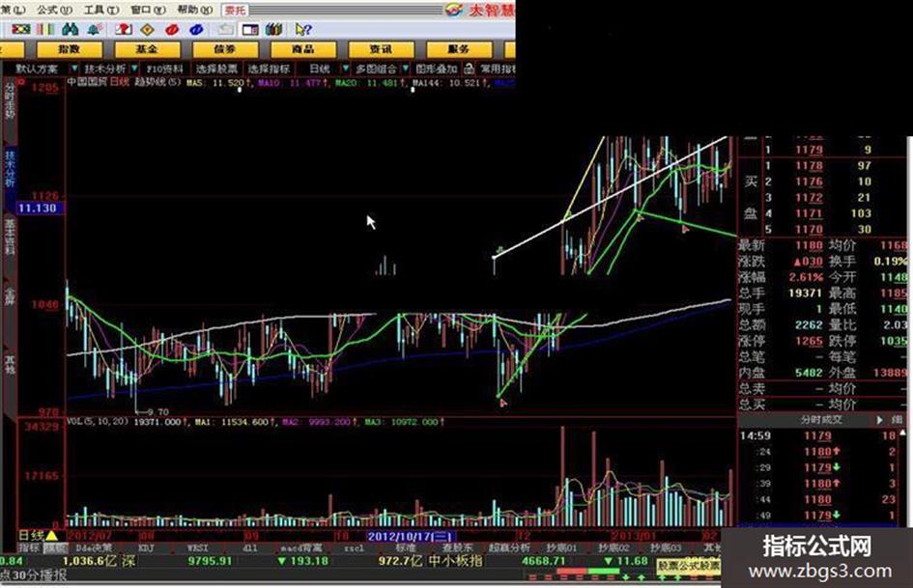Expand the 技术分析 dropdown arrow
The height and width of the screenshot is (588, 913).
134,69
